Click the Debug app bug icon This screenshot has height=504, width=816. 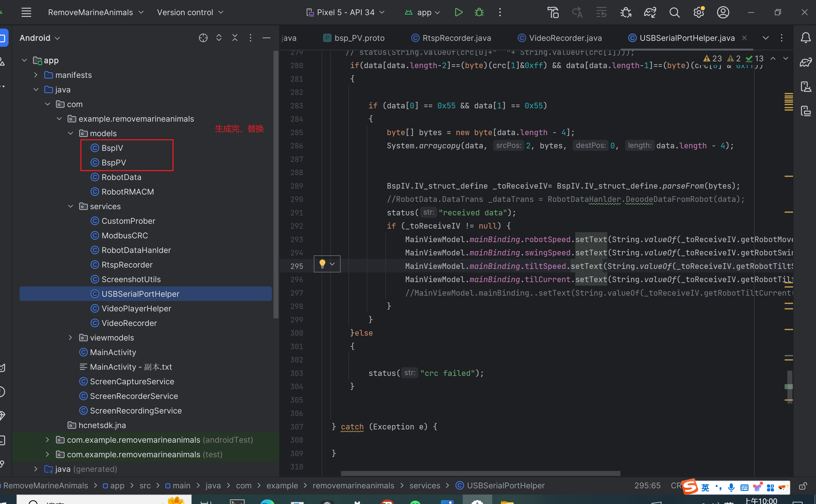[x=479, y=12]
